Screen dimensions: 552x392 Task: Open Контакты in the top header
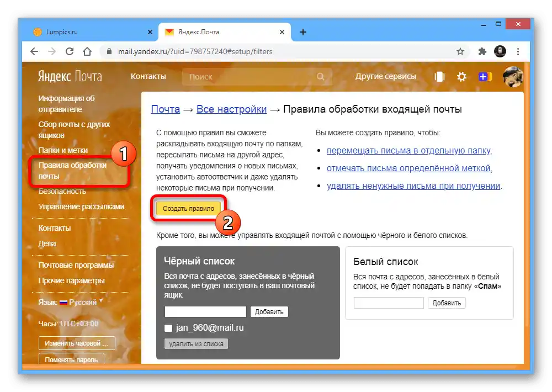point(148,76)
